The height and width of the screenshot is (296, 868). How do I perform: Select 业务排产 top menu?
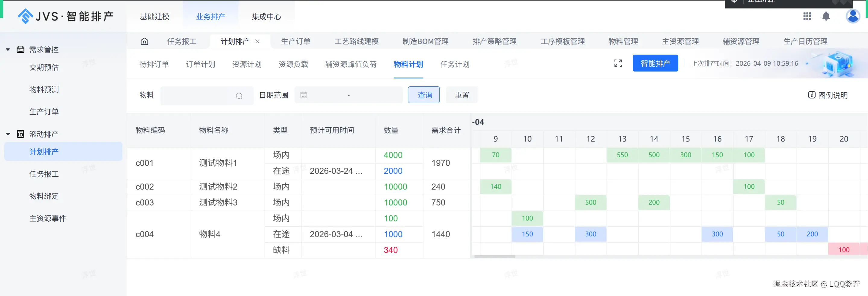211,17
